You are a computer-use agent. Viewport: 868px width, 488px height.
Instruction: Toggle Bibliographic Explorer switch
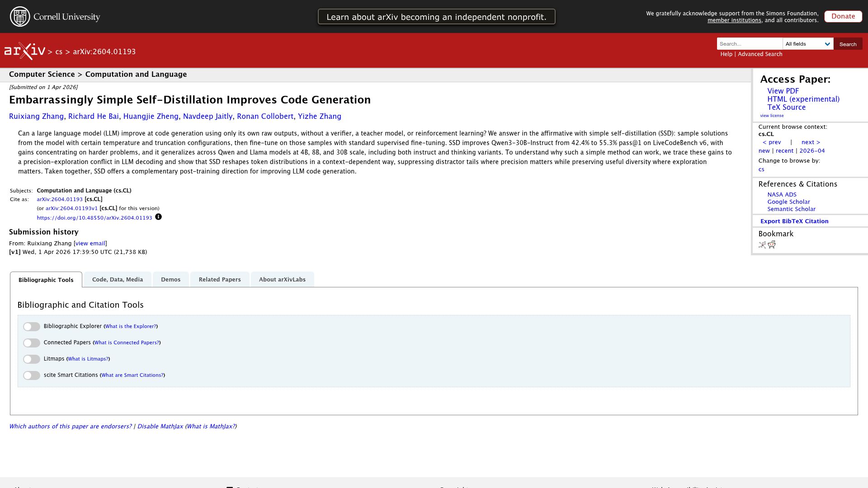pos(32,327)
